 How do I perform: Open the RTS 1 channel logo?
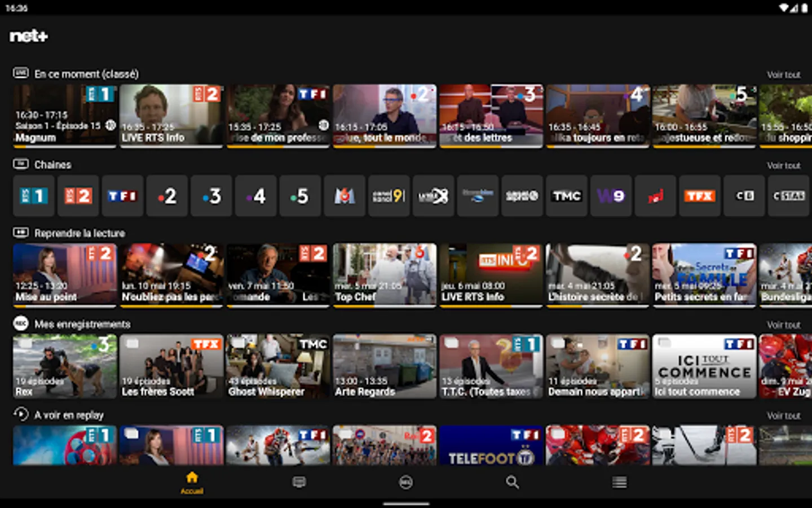click(34, 196)
